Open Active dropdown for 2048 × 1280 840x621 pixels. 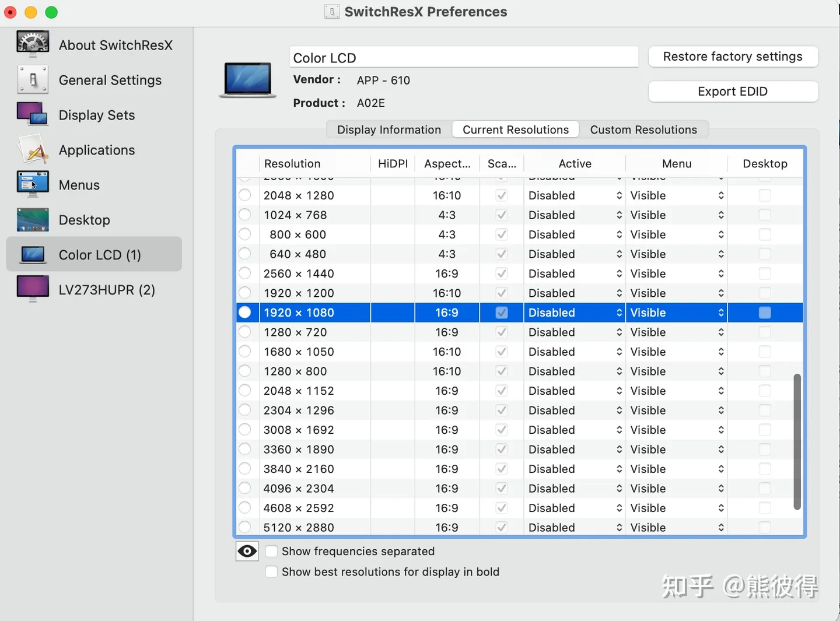pyautogui.click(x=575, y=195)
